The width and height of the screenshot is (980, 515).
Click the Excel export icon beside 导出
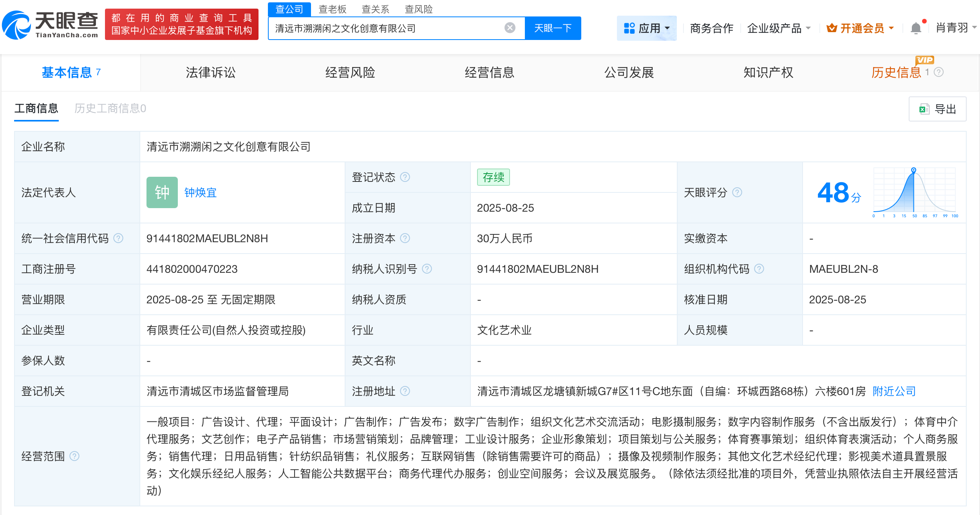[924, 109]
